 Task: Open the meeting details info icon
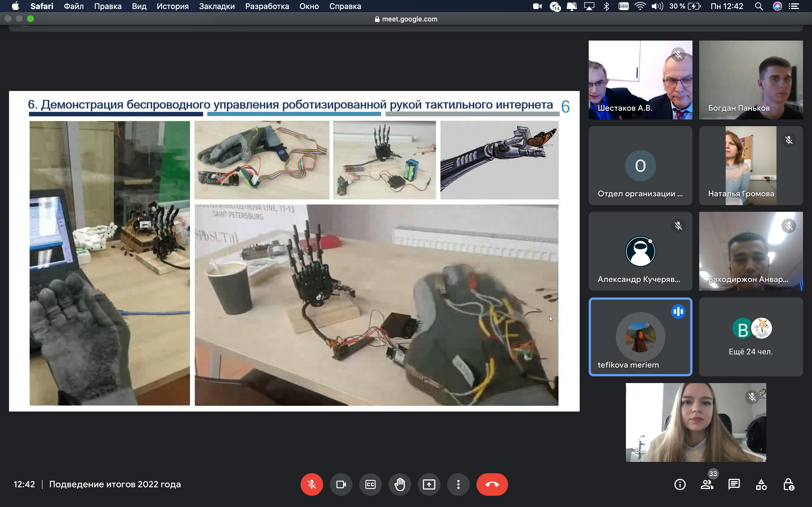[x=680, y=484]
